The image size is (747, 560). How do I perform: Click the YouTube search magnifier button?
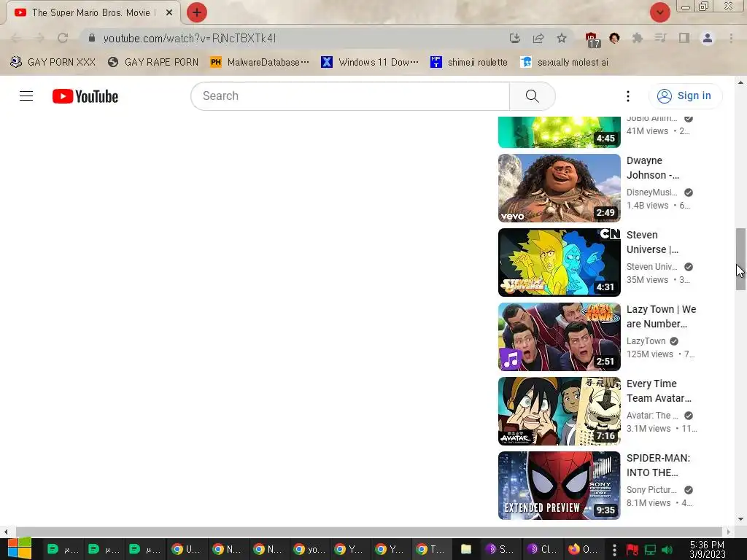532,96
